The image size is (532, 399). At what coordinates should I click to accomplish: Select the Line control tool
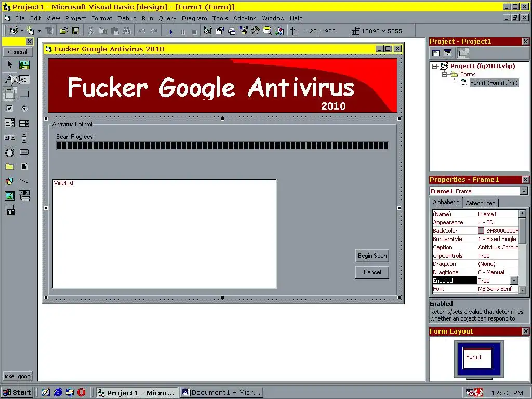tap(24, 181)
